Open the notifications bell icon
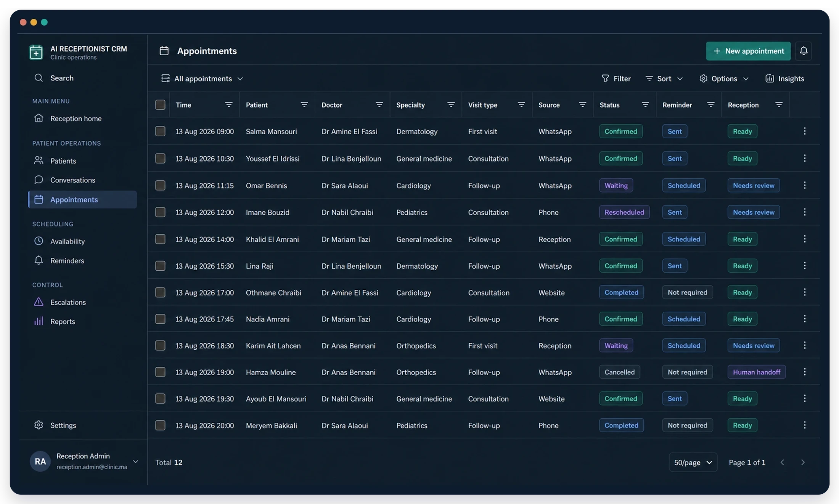 click(x=804, y=51)
